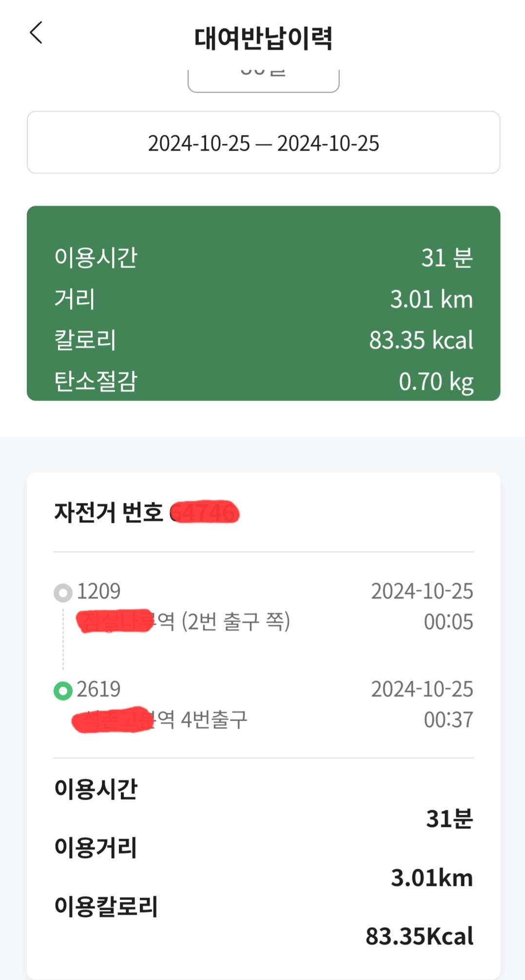This screenshot has width=525, height=980.
Task: Click the green return station marker circle
Action: 63,691
